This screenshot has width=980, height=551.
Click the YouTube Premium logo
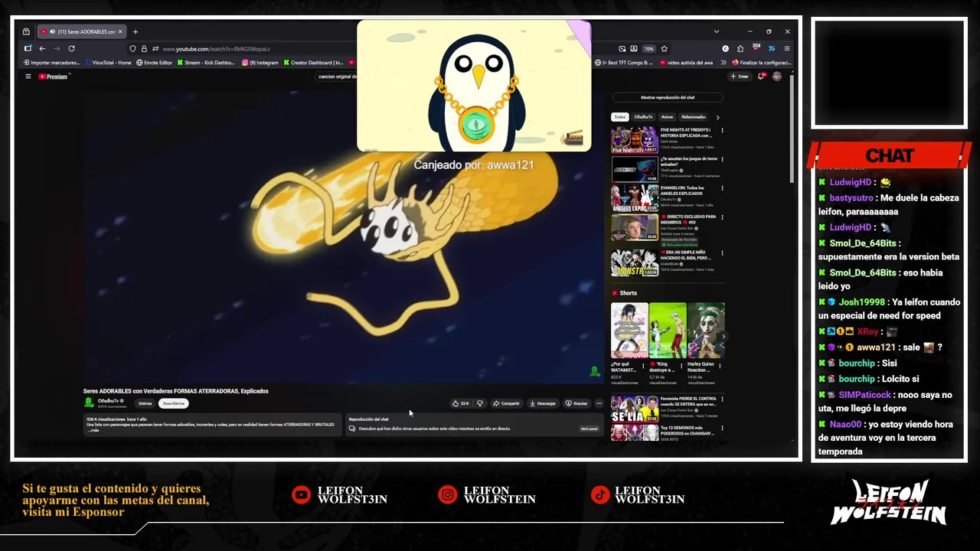[x=54, y=77]
